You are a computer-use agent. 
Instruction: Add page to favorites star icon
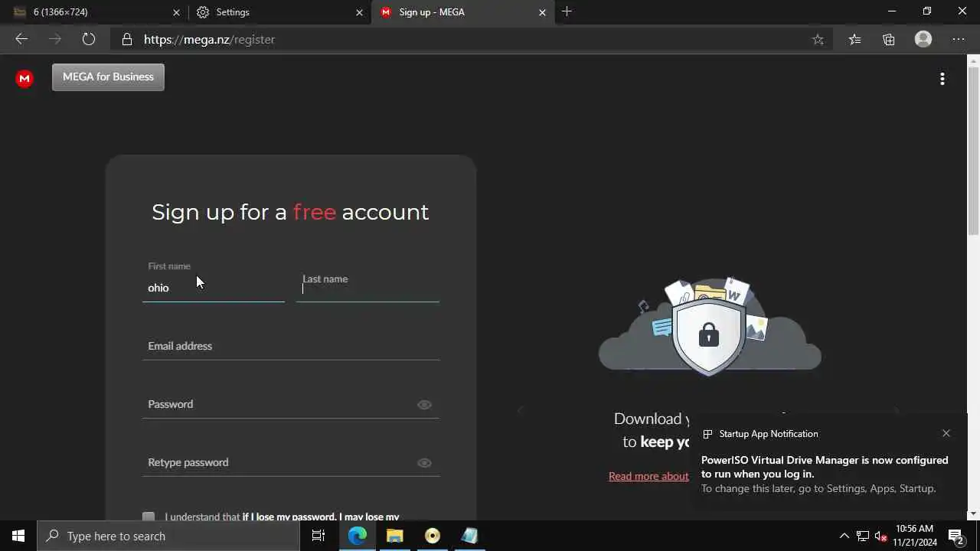[x=818, y=40]
